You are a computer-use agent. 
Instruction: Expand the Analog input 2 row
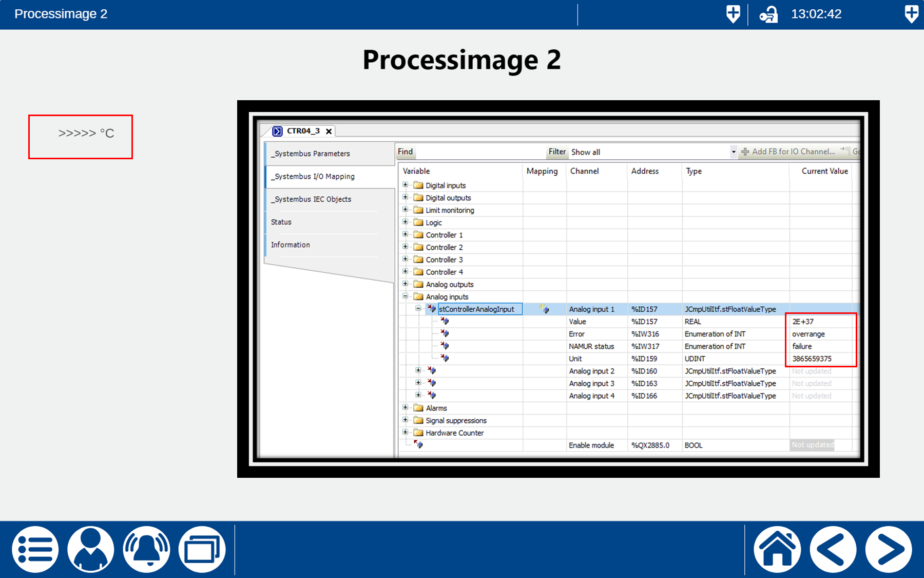pyautogui.click(x=418, y=370)
